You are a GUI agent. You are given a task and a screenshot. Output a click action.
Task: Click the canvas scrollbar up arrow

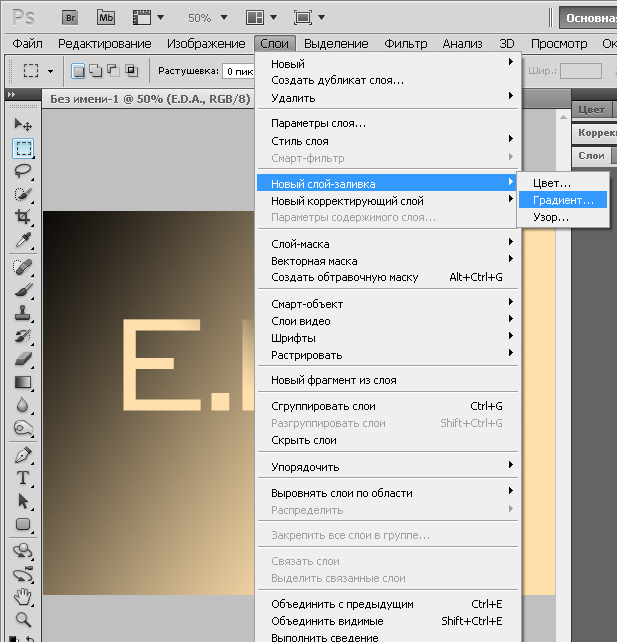pos(563,118)
